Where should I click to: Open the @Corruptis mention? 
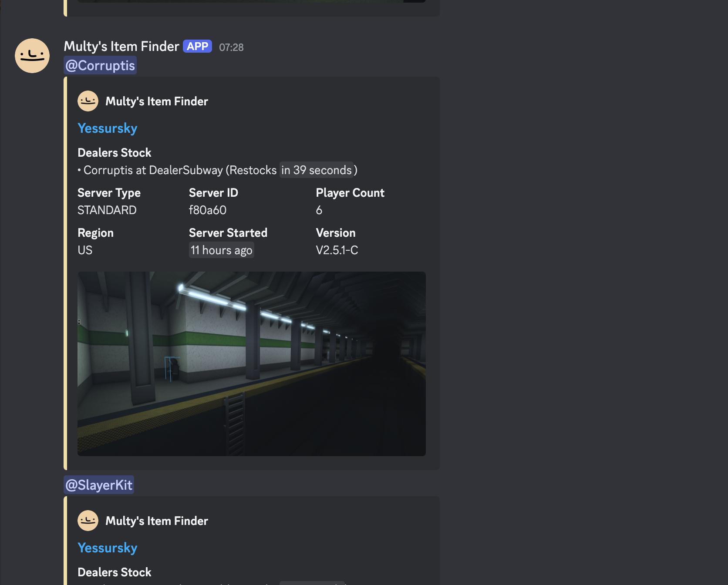pyautogui.click(x=100, y=65)
